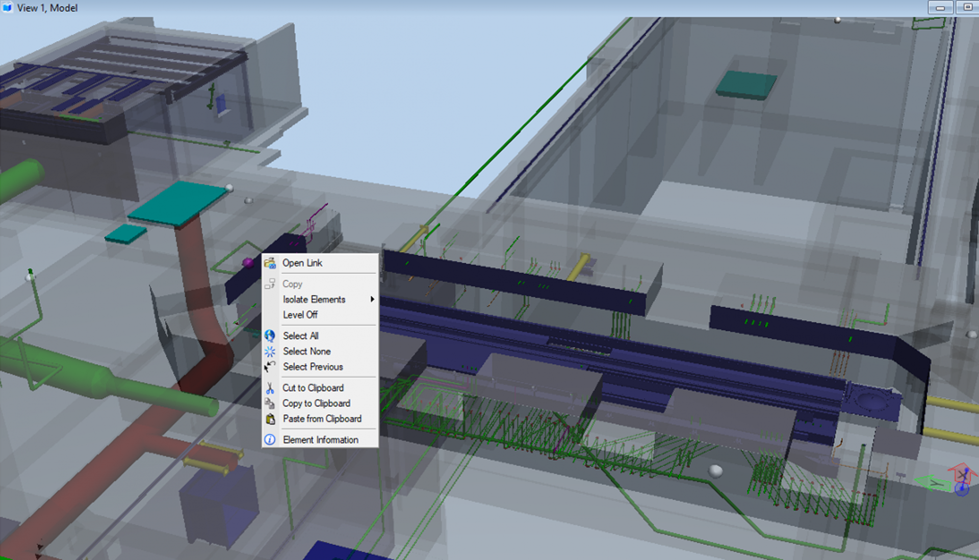Screen dimensions: 979x560
Task: Choose Level Off from context menu
Action: point(300,315)
